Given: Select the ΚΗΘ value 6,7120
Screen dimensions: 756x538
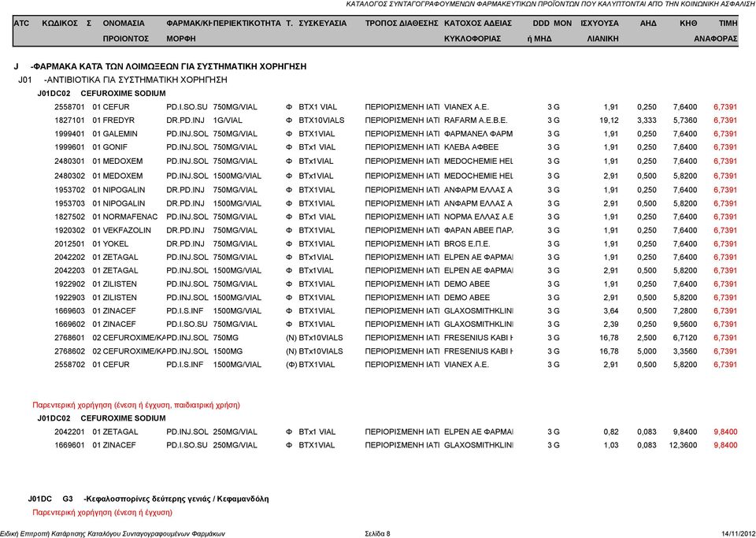Looking at the screenshot, I should point(685,338).
